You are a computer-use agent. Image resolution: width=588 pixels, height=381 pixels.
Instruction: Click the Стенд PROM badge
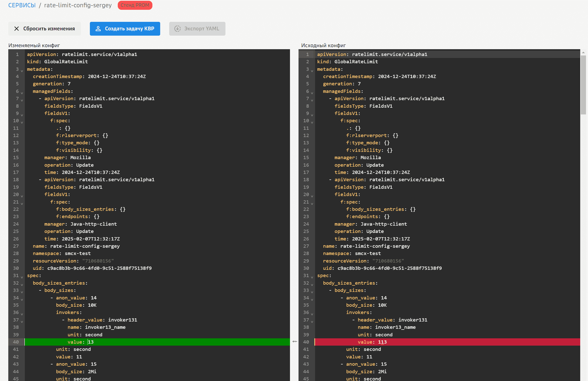135,5
